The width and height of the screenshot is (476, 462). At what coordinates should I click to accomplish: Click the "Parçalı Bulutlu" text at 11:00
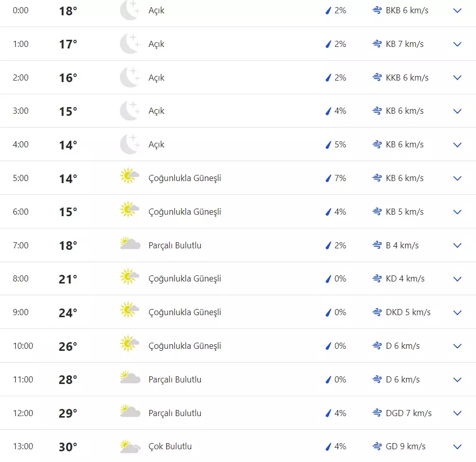pyautogui.click(x=175, y=379)
